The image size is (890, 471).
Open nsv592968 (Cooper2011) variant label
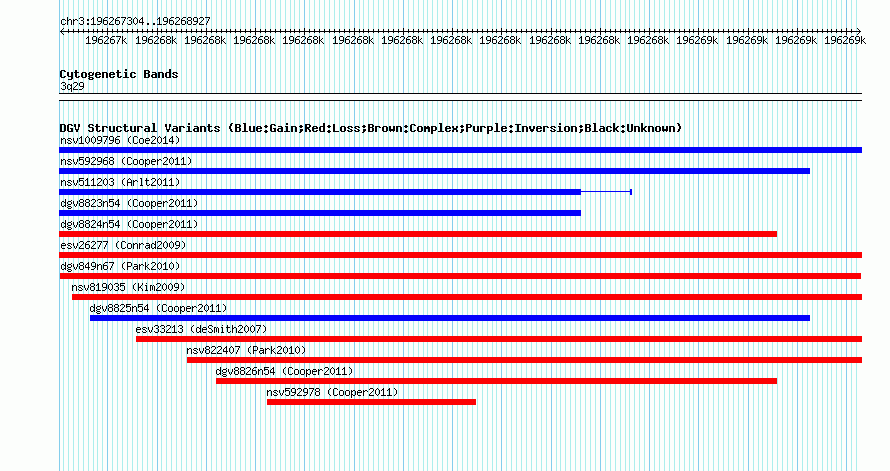126,161
